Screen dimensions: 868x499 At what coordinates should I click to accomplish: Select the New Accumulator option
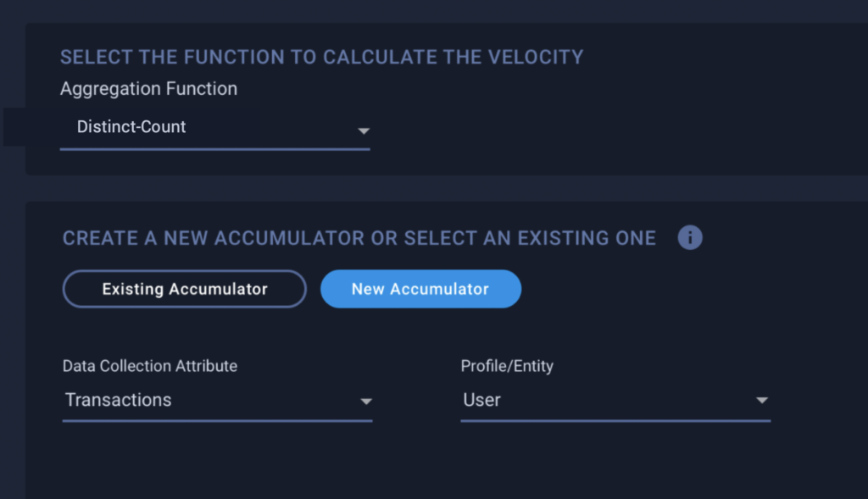click(420, 289)
